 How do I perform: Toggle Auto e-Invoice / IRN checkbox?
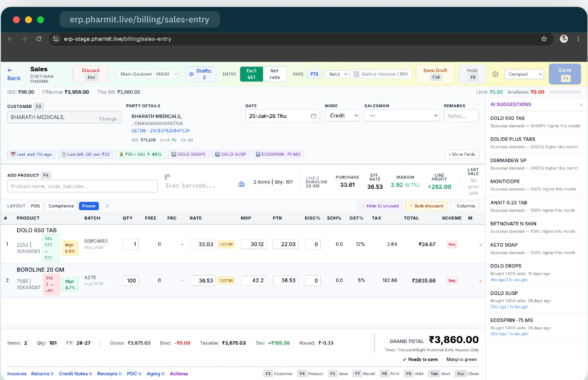(356, 74)
